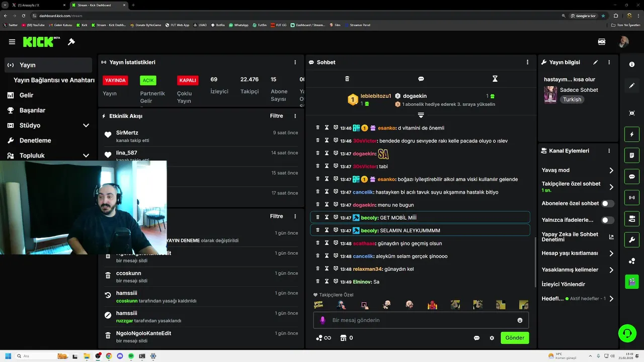Toggle Abonelere özel sohbet switch
Screen dimensions: 644x362
[x=608, y=204]
